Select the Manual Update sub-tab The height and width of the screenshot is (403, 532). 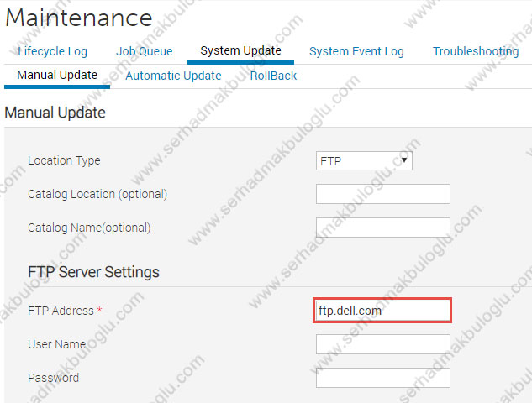pyautogui.click(x=57, y=75)
